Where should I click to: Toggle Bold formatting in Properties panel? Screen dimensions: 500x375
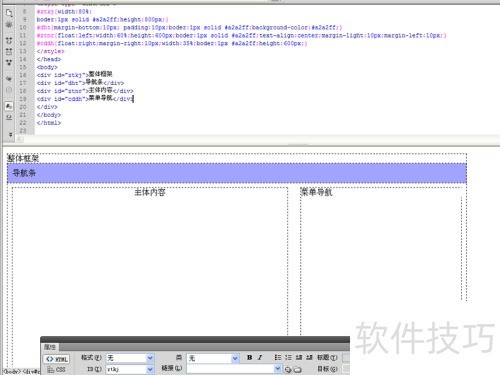pyautogui.click(x=249, y=357)
